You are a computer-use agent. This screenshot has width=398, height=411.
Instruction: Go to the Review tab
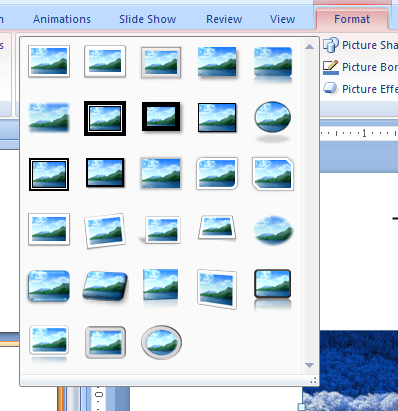[x=224, y=19]
